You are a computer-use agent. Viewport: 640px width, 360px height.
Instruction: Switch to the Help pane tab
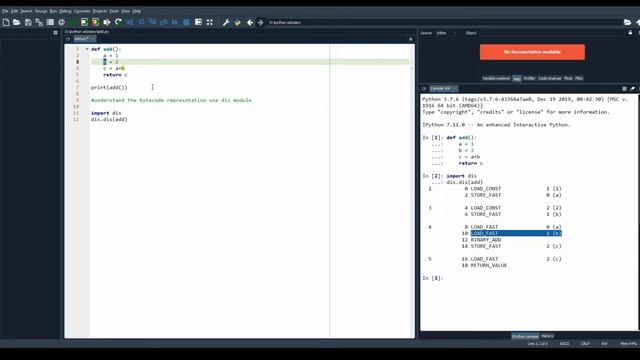[x=517, y=78]
